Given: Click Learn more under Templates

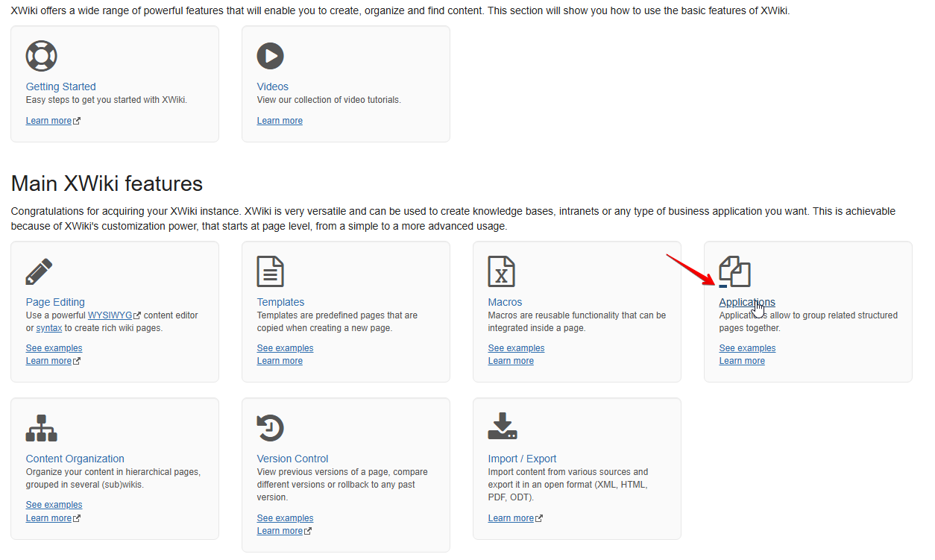Looking at the screenshot, I should point(280,361).
